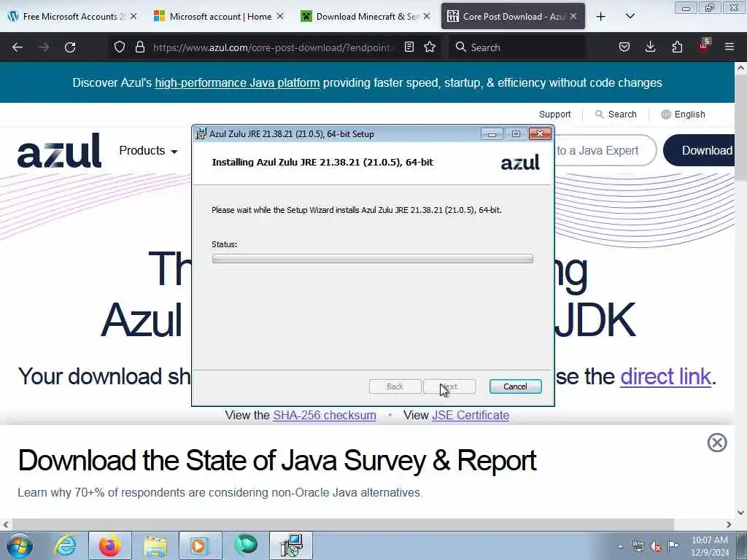Click the vertical page scrollbar thumb

[740, 128]
